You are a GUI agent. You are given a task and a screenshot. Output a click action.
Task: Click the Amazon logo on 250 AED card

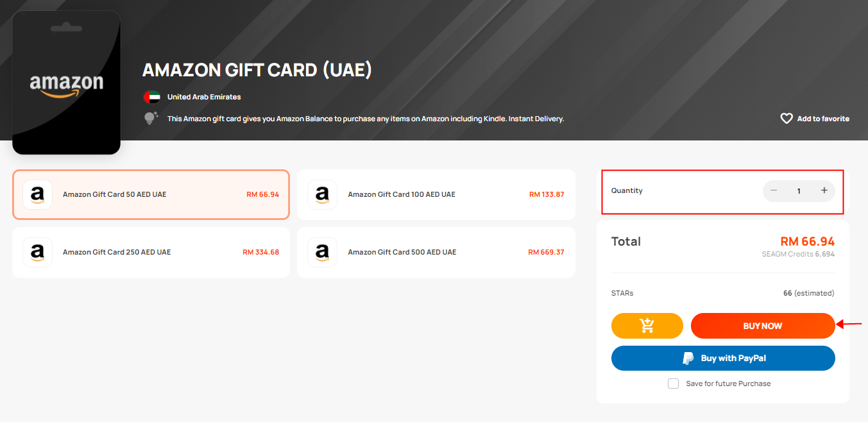(x=37, y=252)
